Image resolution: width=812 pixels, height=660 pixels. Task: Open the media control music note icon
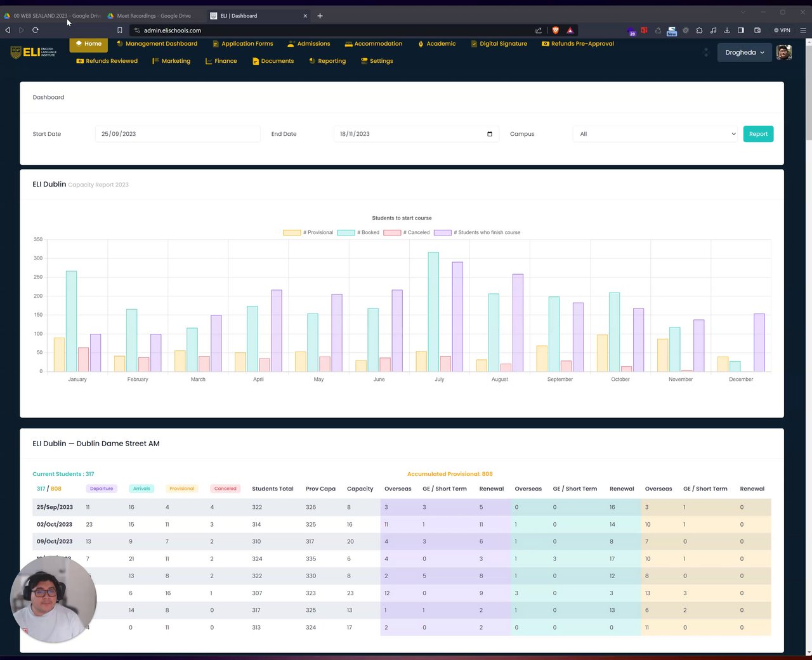coord(713,30)
